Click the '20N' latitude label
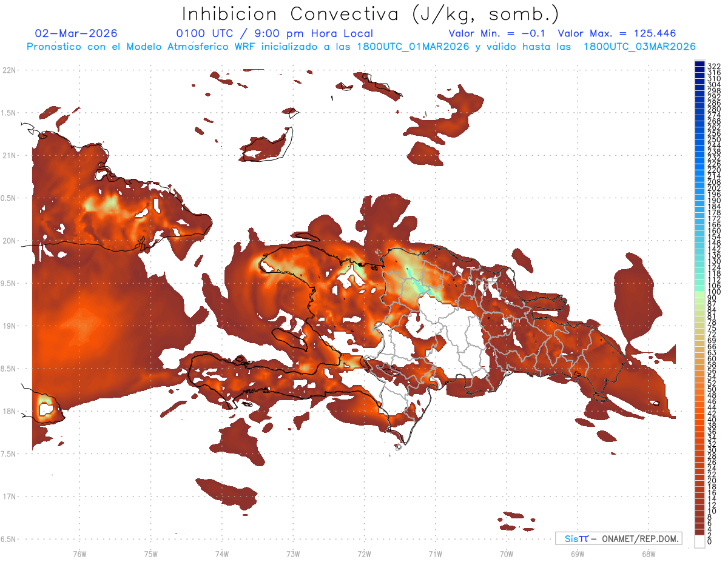Image resolution: width=728 pixels, height=562 pixels. [x=8, y=241]
